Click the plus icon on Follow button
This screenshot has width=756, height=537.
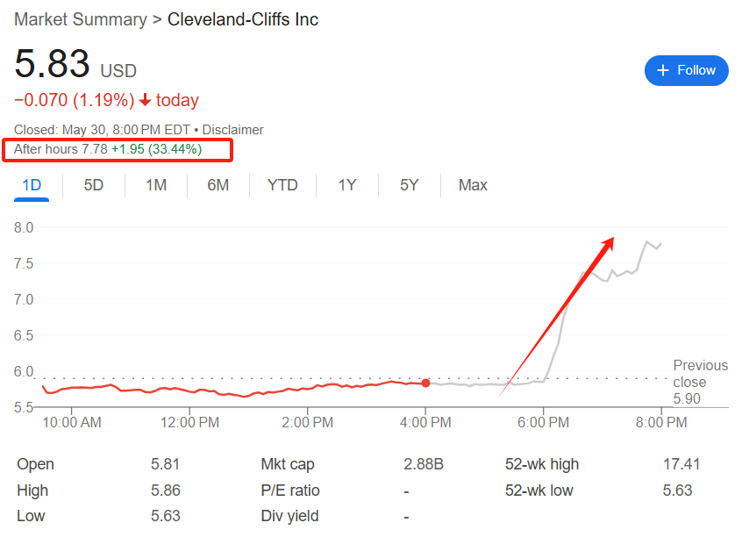663,70
